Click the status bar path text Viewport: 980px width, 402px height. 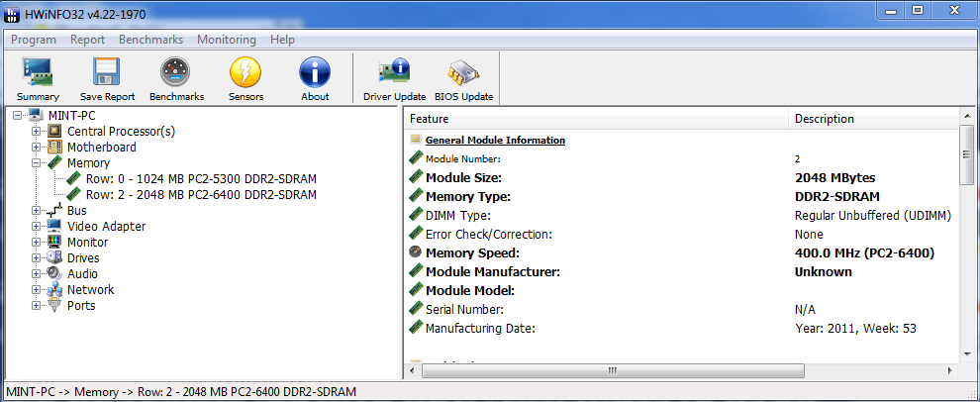tap(181, 392)
